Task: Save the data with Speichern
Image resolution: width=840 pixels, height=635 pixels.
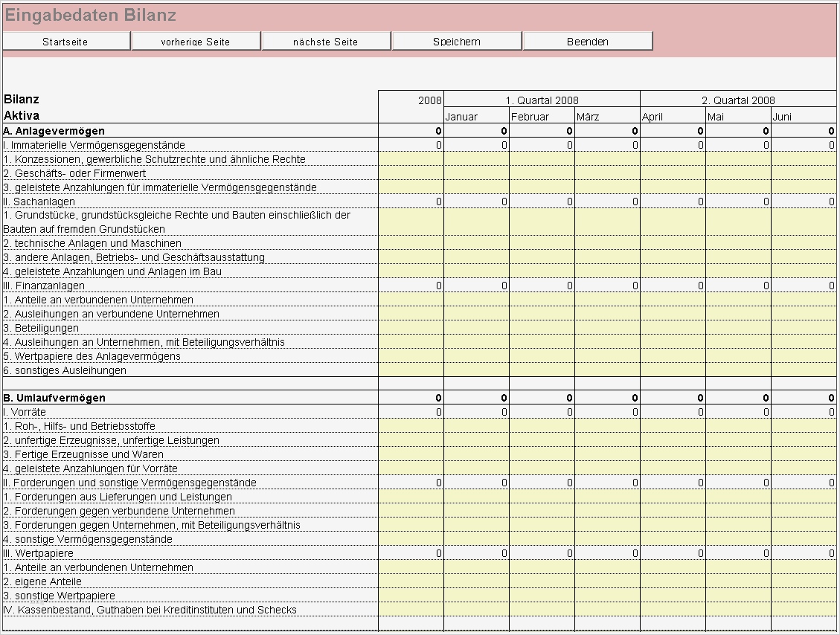Action: (456, 41)
